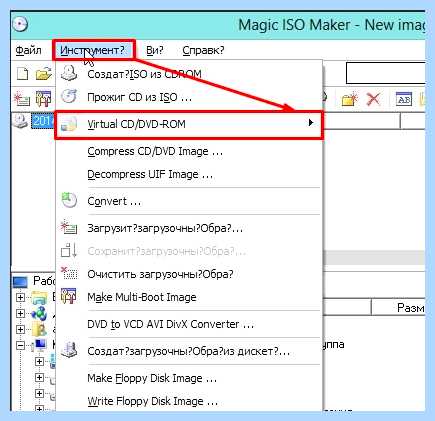The height and width of the screenshot is (421, 435).
Task: Click the AB rename toolbar icon
Action: pyautogui.click(x=404, y=99)
